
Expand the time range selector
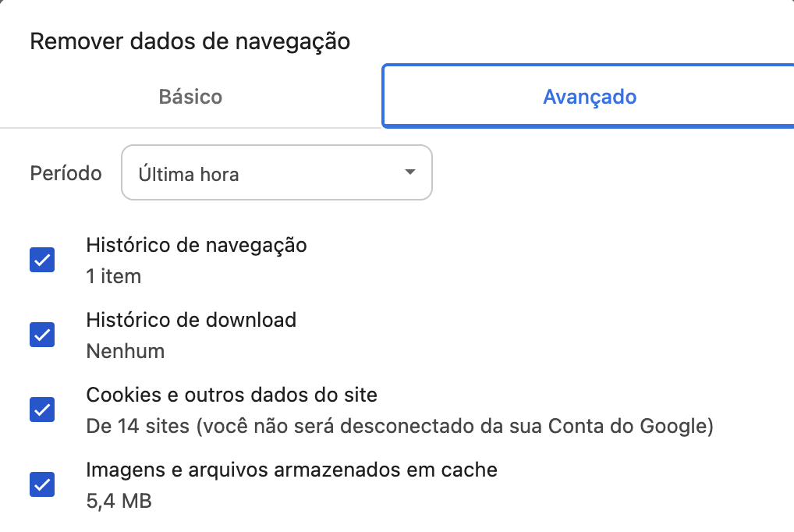coord(276,172)
